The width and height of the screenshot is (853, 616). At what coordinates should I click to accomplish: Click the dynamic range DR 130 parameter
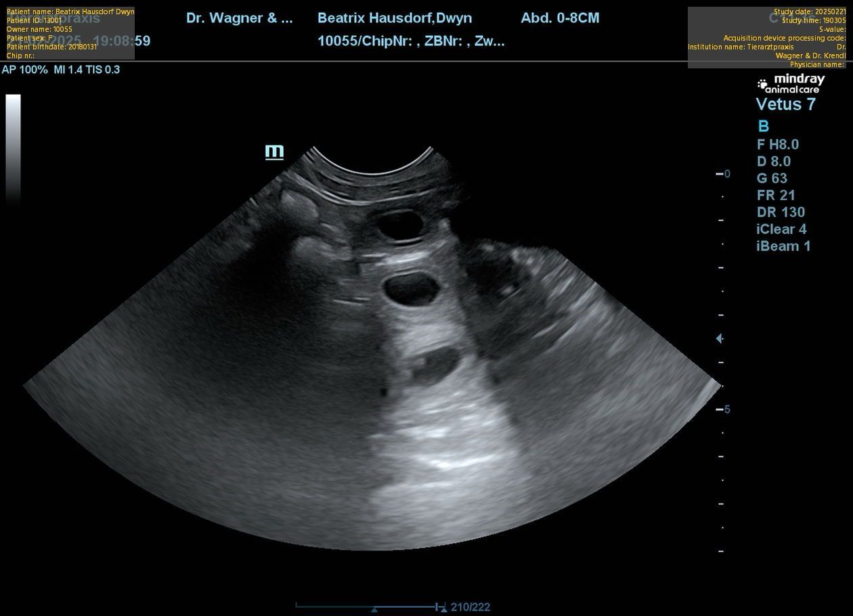point(781,212)
